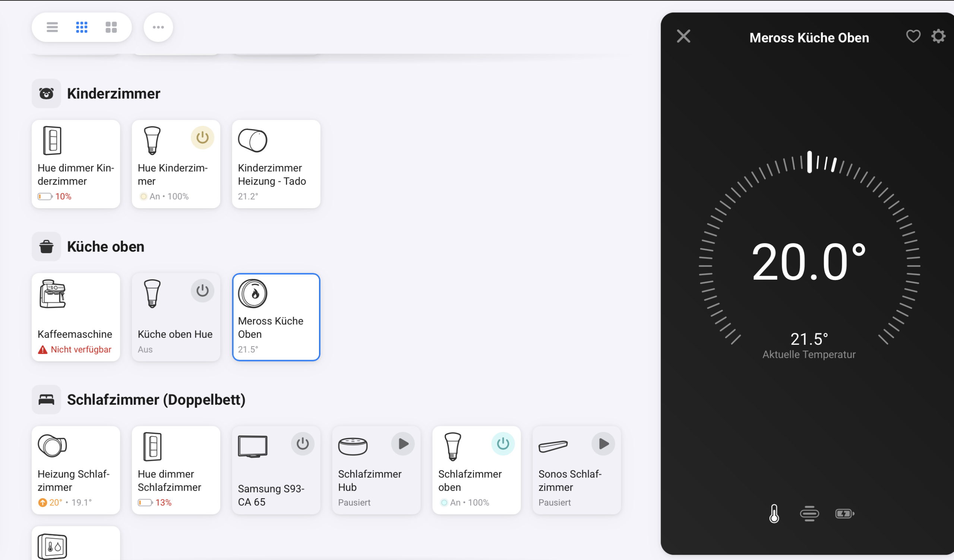
Task: Play Schlafzimmer Hub media
Action: (403, 443)
